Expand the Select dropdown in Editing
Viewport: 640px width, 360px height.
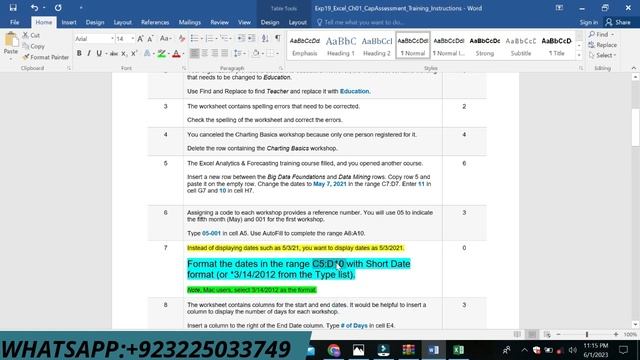point(615,56)
